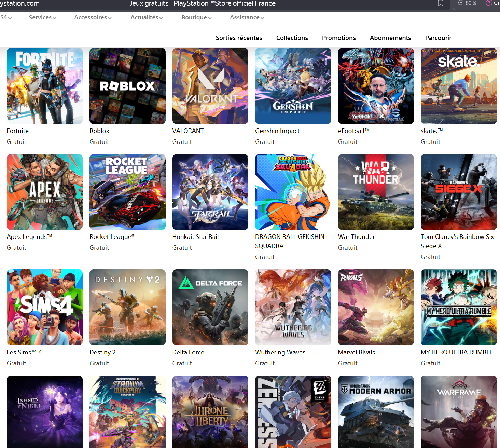Click the Gratuit price under Fortnite

pos(16,142)
